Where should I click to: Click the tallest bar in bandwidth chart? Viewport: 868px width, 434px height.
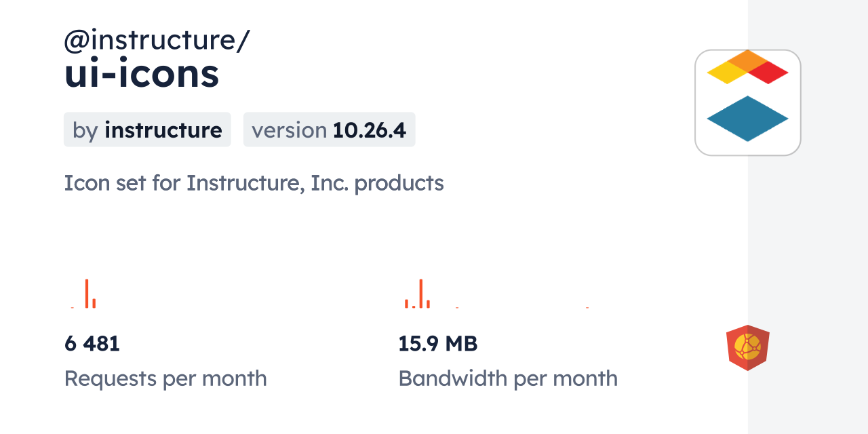coord(421,294)
